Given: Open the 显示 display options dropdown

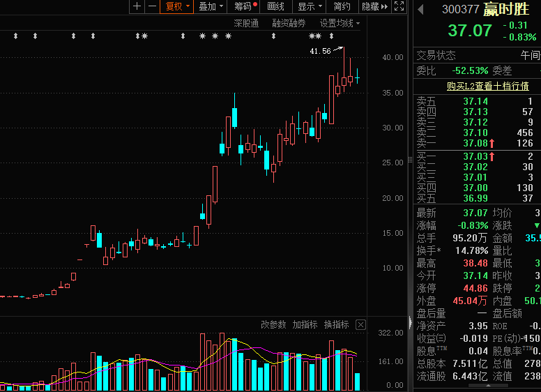Looking at the screenshot, I should [x=309, y=6].
